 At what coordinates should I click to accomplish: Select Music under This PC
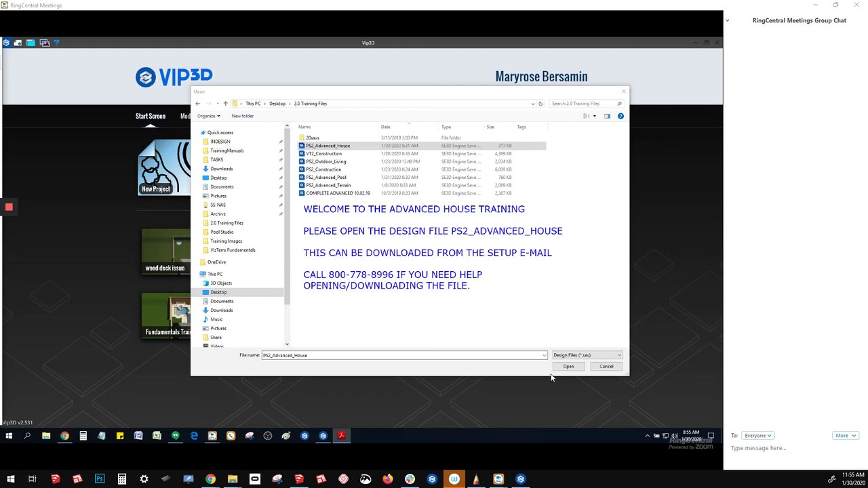click(216, 319)
